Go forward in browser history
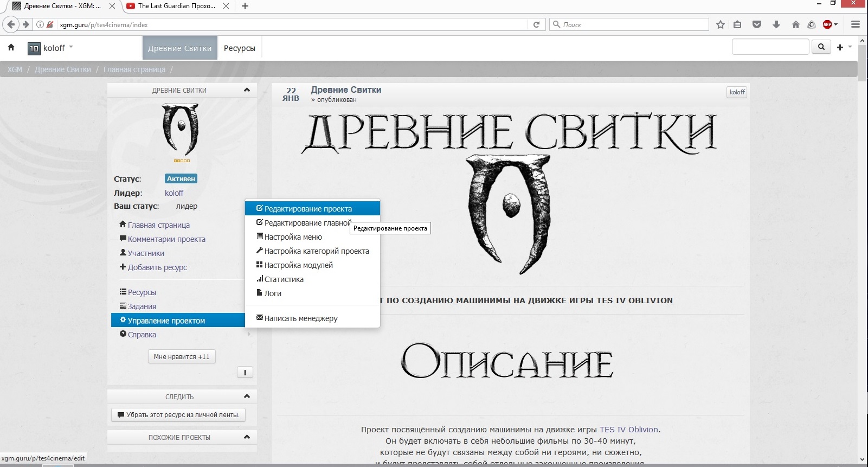The height and width of the screenshot is (467, 868). tap(25, 24)
